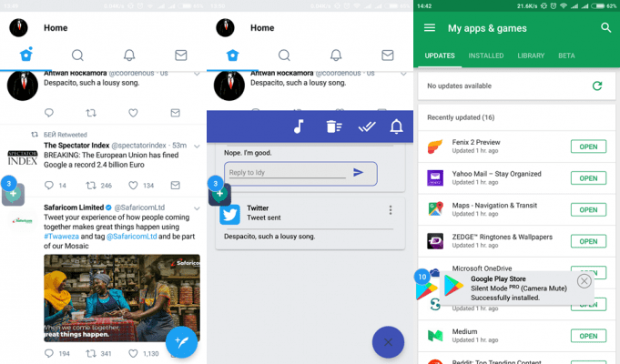Open the @SafaricomLtd mention link in the tweet
The width and height of the screenshot is (620, 364).
coord(132,237)
